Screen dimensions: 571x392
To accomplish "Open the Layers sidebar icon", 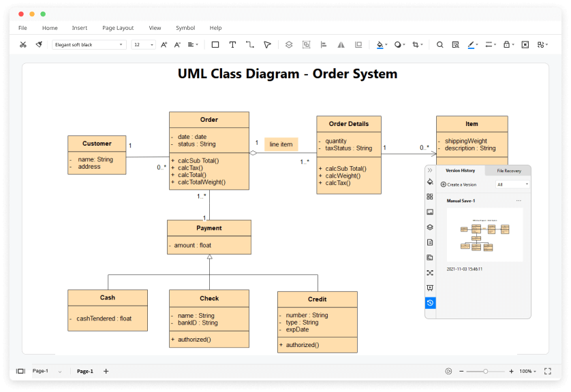I will coord(430,227).
